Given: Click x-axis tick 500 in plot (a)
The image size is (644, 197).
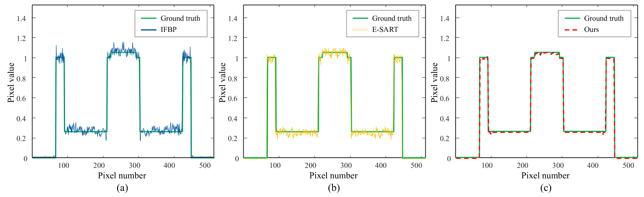Looking at the screenshot, I should coord(205,165).
